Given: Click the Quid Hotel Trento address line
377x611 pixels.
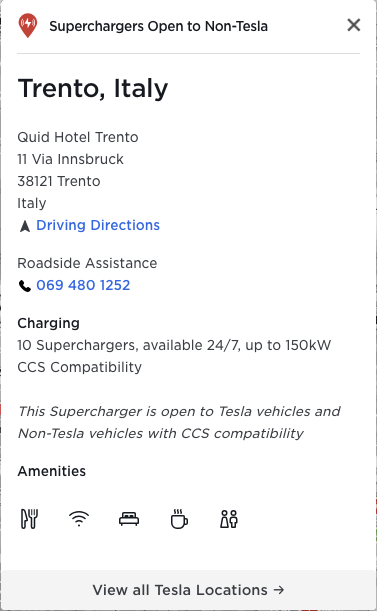Looking at the screenshot, I should point(78,137).
